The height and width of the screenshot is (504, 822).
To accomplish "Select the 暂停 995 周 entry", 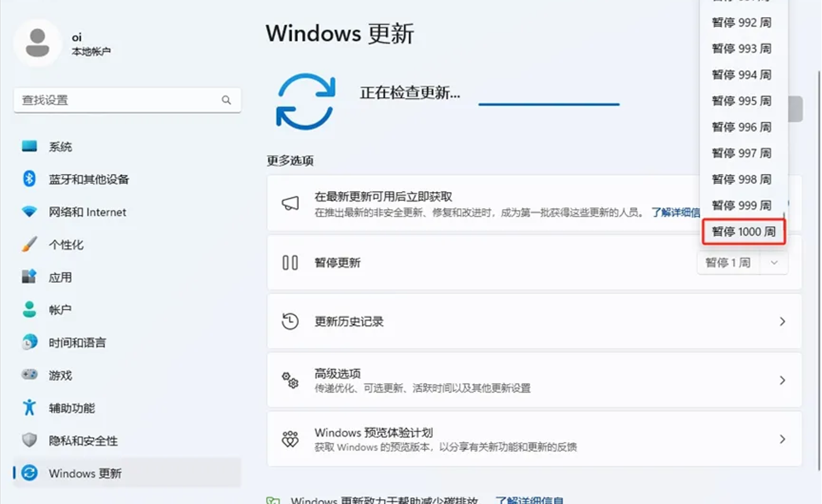I will (742, 101).
